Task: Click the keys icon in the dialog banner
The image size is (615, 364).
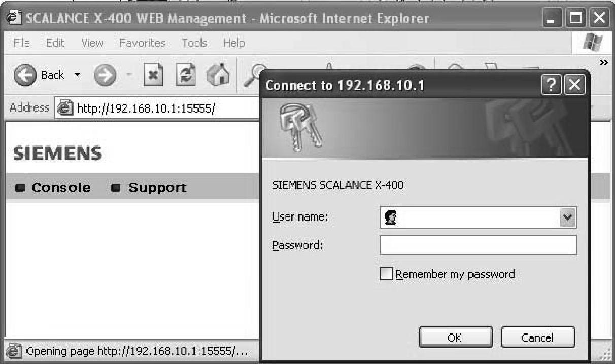Action: click(x=300, y=127)
